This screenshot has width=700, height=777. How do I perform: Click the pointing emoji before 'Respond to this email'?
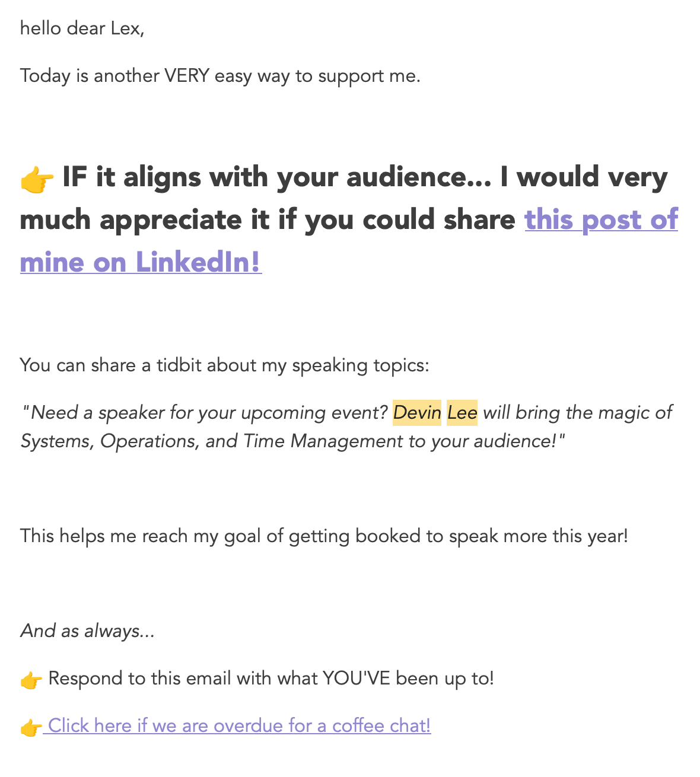[31, 680]
